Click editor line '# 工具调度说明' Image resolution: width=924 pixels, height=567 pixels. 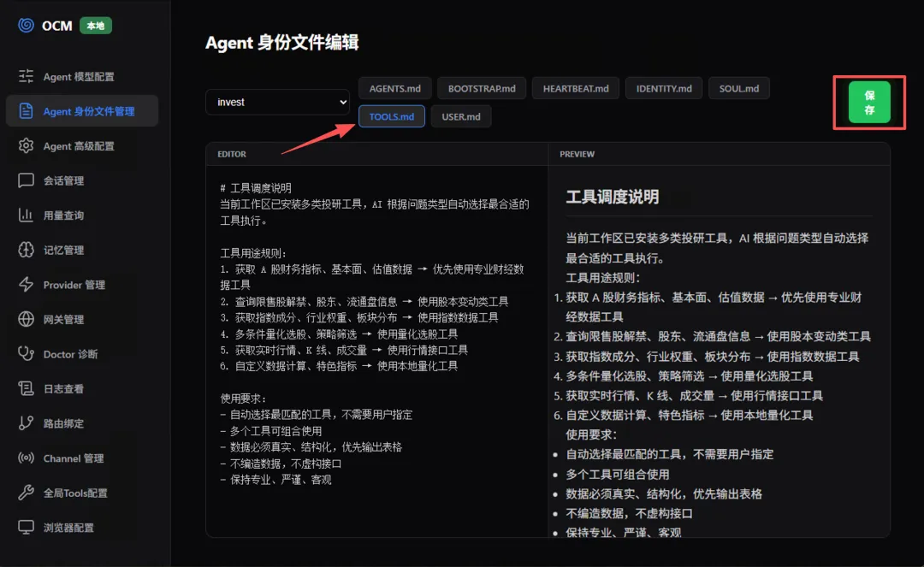click(256, 188)
